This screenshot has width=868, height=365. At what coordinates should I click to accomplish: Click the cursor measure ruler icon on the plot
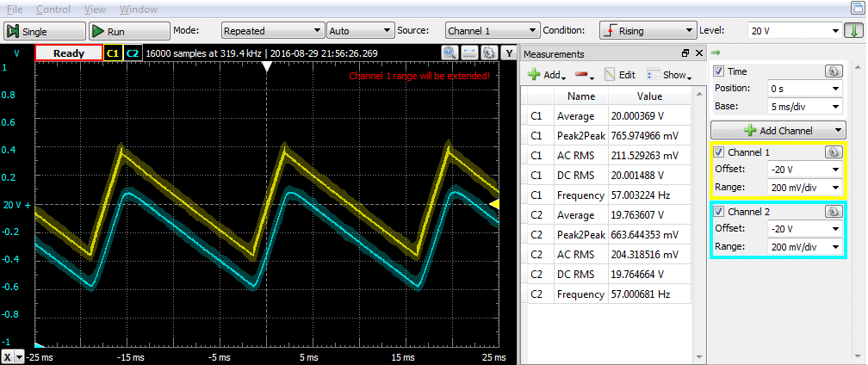(469, 53)
